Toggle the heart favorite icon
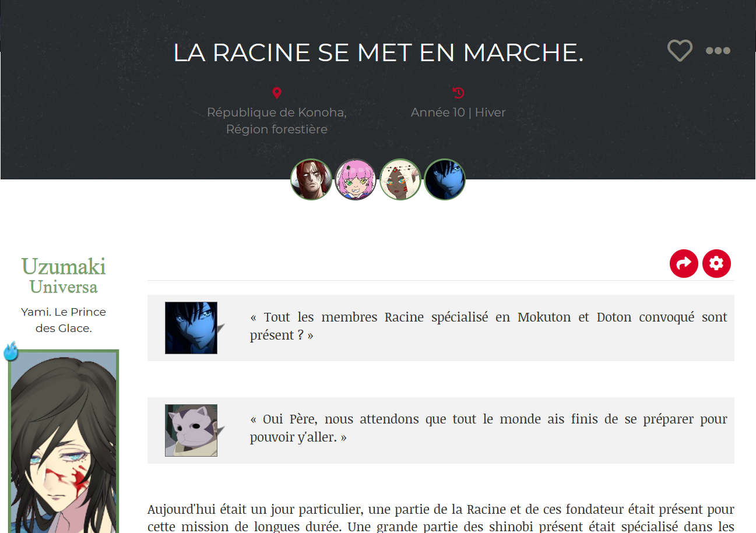 pyautogui.click(x=680, y=51)
